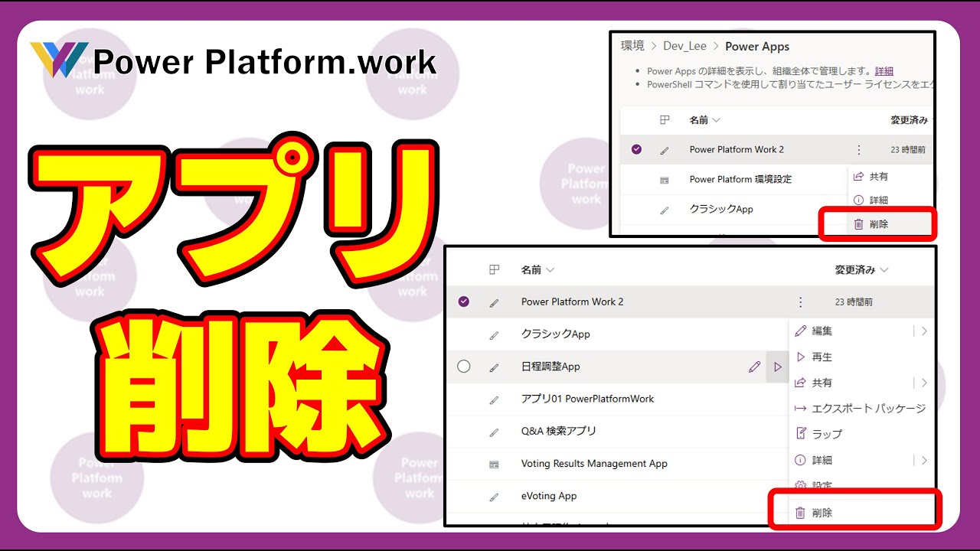This screenshot has height=551, width=980.
Task: Uncheck the Power Platform Work 2 row in the lower list
Action: point(463,302)
